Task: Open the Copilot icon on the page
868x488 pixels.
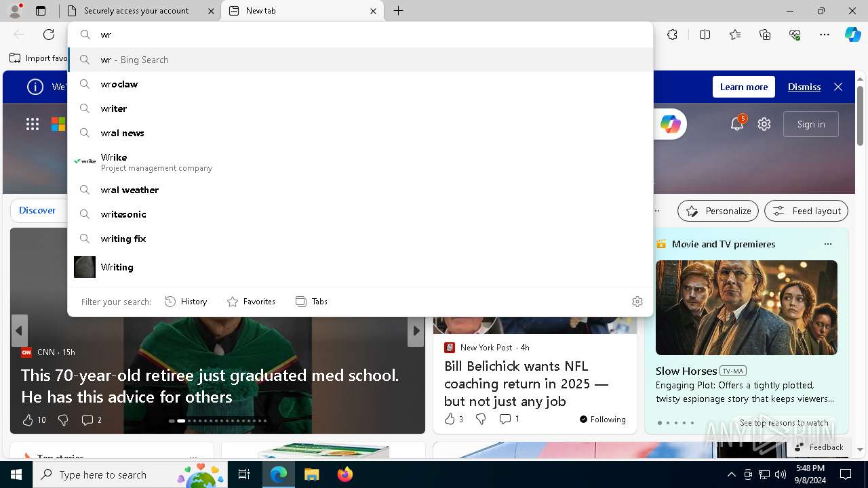Action: click(670, 124)
